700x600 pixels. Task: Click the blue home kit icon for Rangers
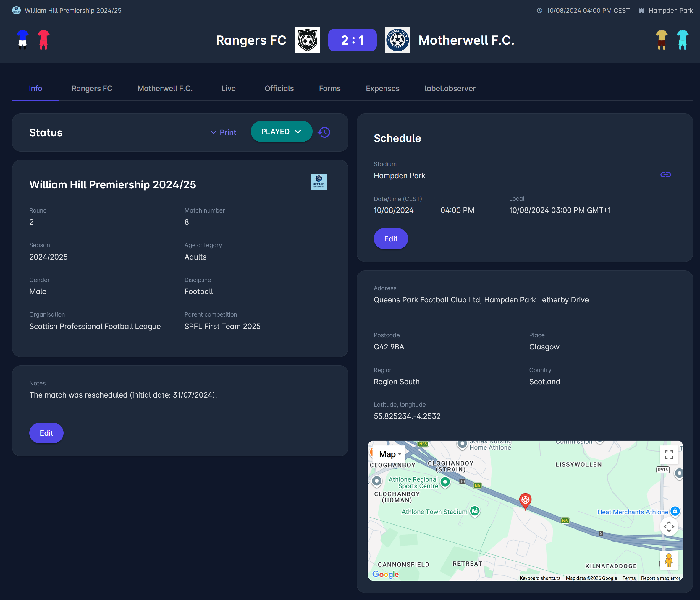[x=23, y=40]
